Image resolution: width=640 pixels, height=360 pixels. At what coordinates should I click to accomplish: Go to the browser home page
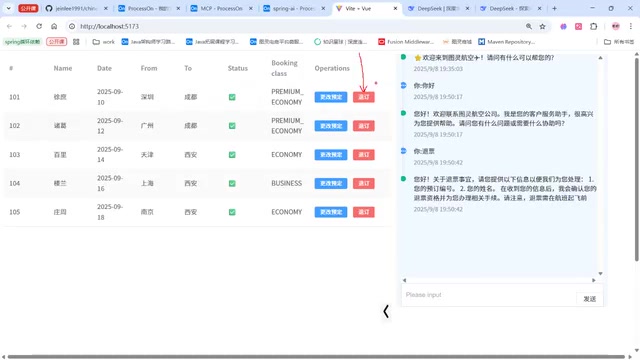coord(54,26)
